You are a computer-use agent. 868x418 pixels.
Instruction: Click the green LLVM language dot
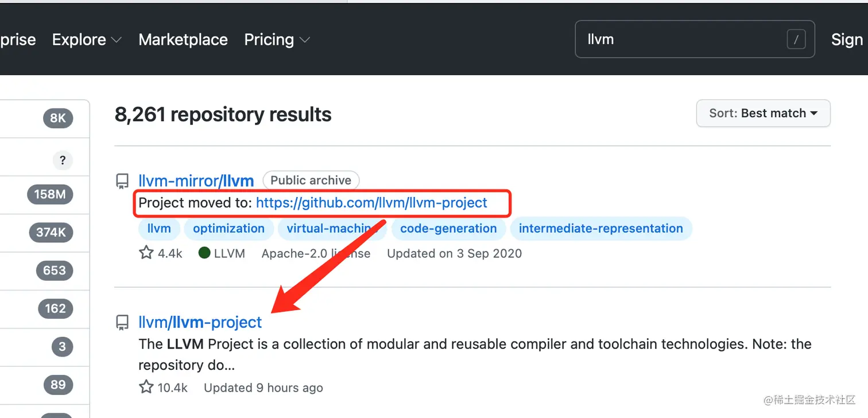[205, 253]
